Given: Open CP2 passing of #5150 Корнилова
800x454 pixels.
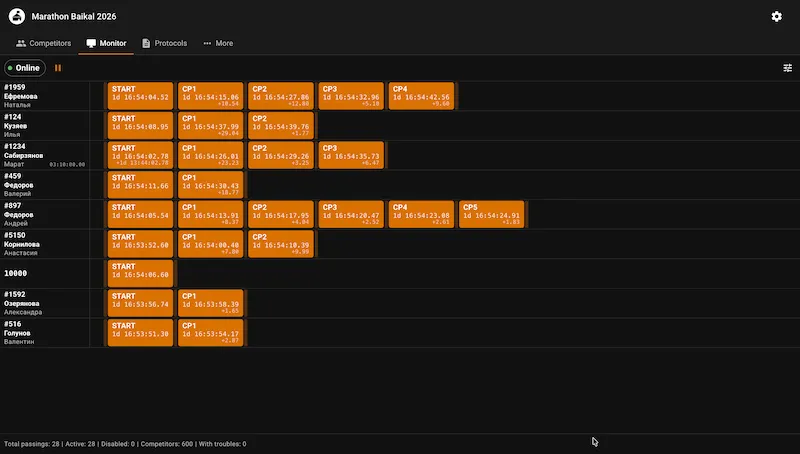Looking at the screenshot, I should click(x=281, y=244).
